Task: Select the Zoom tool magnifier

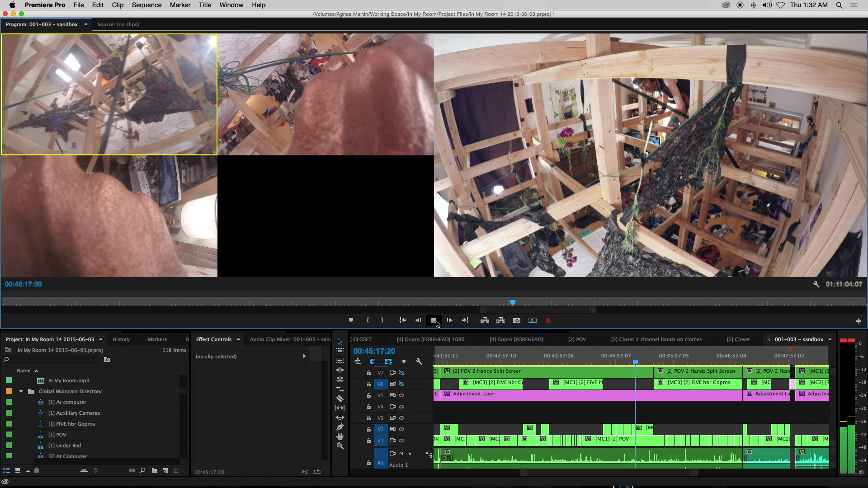Action: 340,446
